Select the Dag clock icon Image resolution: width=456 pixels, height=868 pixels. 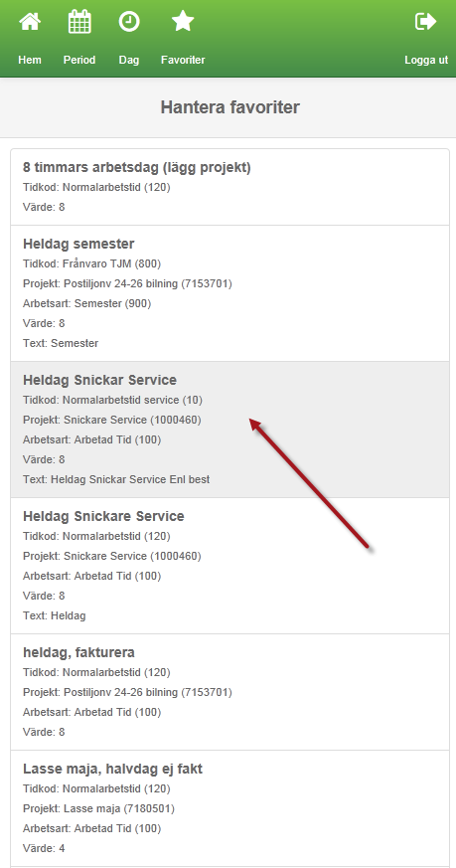point(129,22)
